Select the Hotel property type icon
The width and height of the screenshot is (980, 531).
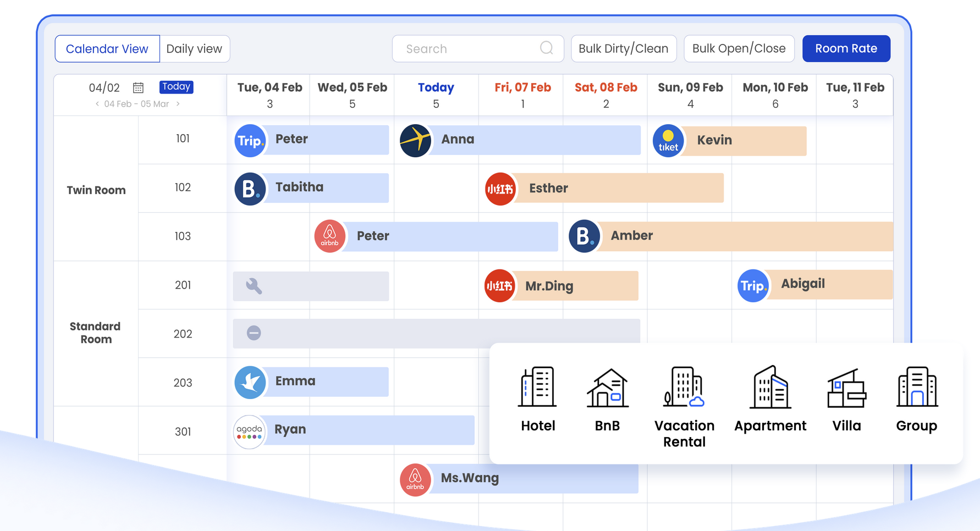point(537,387)
